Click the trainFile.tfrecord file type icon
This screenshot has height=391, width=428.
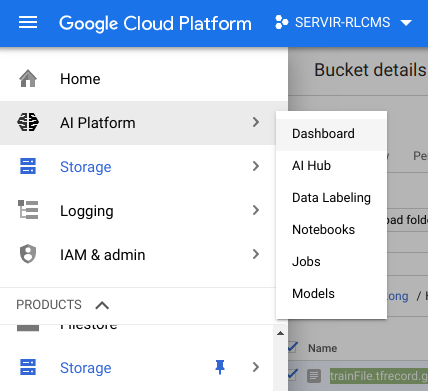coord(314,376)
